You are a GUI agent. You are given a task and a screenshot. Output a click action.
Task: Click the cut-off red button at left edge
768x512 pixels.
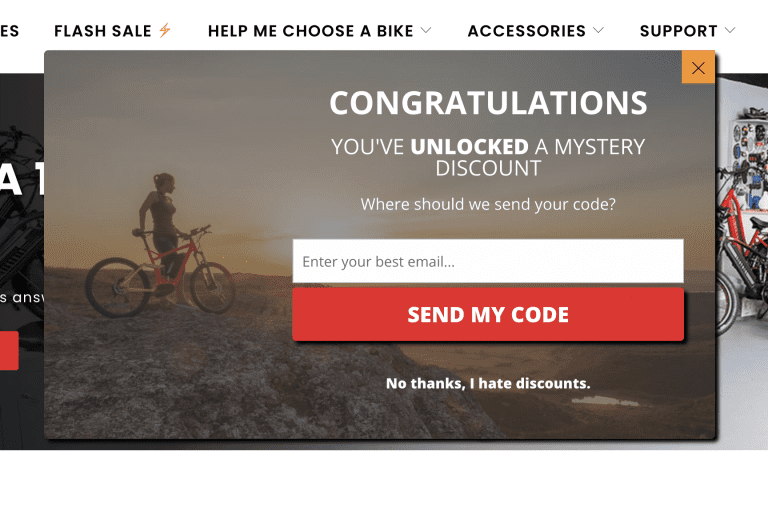(x=9, y=352)
